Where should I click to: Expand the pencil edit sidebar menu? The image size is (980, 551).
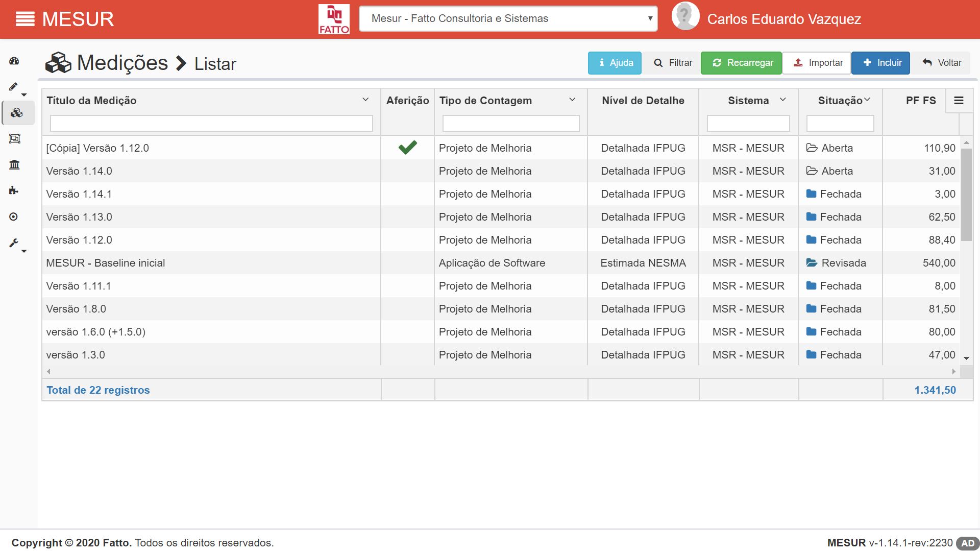17,89
